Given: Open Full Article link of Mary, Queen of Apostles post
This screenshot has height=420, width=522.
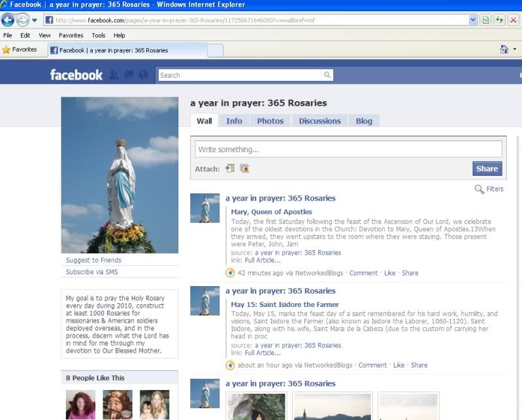Looking at the screenshot, I should click(263, 260).
